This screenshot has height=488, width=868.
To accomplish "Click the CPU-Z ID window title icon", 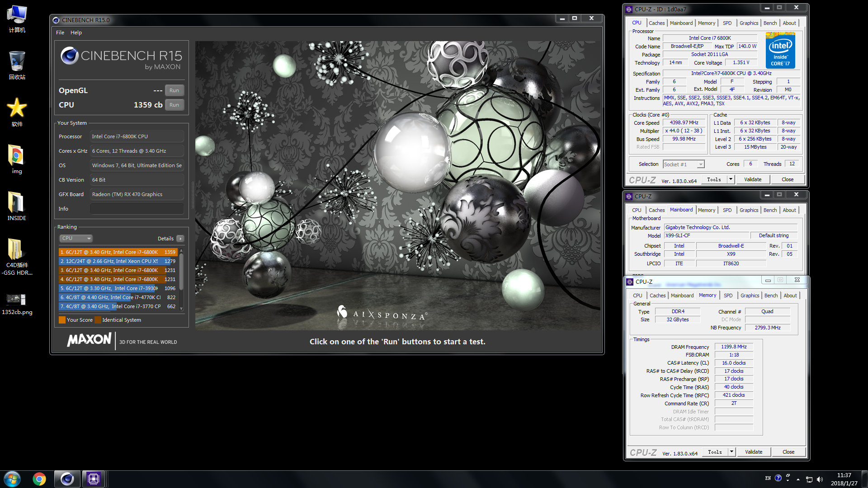I will point(629,9).
